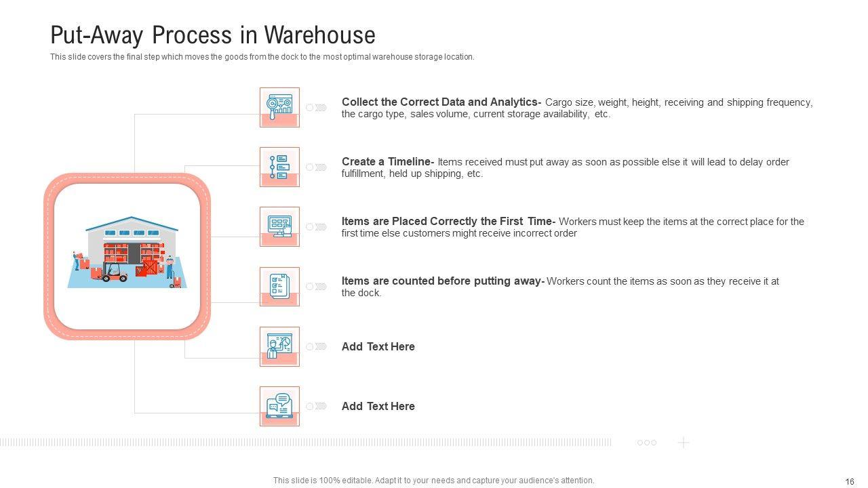This screenshot has height=488, width=868.
Task: Select the Items are counted before putting away text
Action: tap(442, 281)
